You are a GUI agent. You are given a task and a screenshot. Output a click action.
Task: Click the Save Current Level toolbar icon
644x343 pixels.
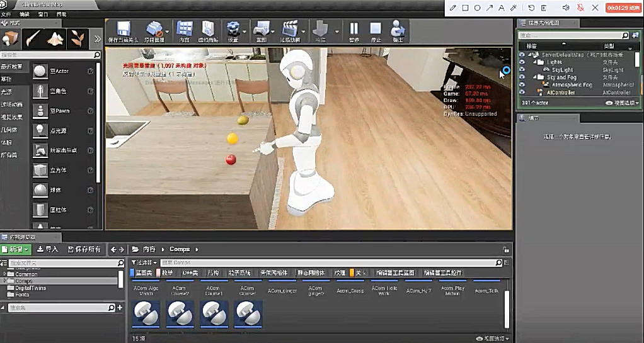[x=124, y=30]
